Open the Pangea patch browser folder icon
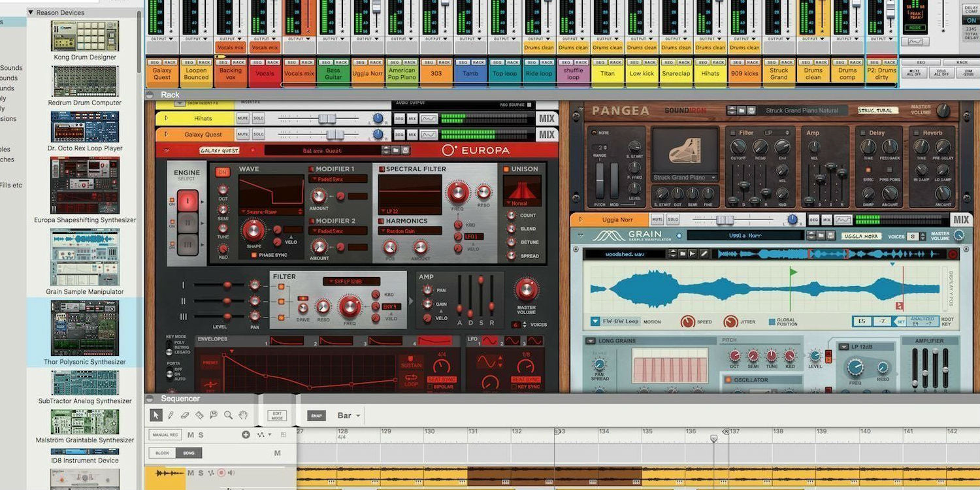 click(x=742, y=110)
